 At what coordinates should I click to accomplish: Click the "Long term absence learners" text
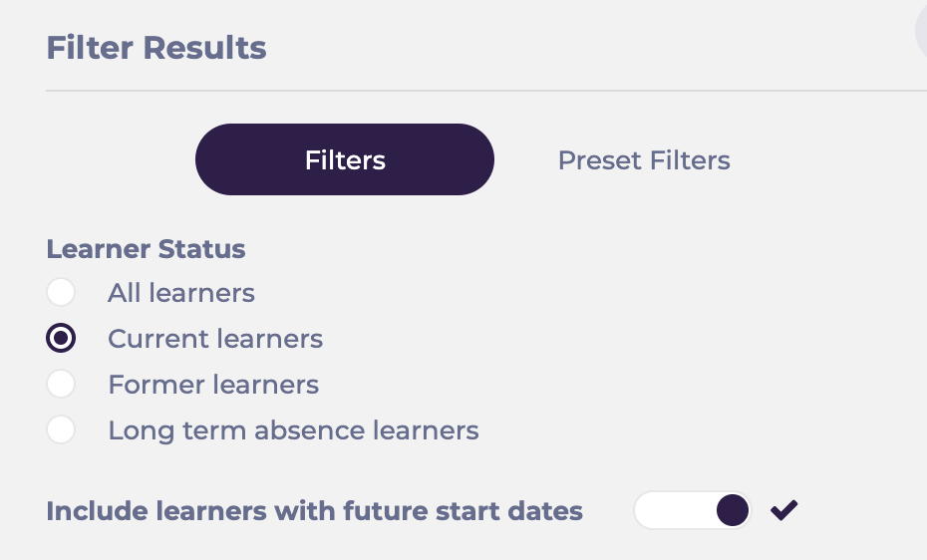pos(293,430)
